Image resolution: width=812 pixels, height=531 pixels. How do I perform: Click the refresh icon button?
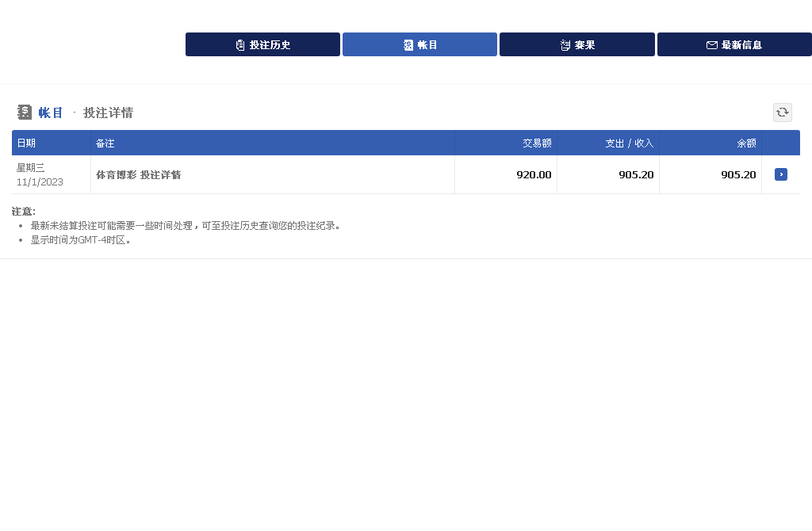(783, 113)
